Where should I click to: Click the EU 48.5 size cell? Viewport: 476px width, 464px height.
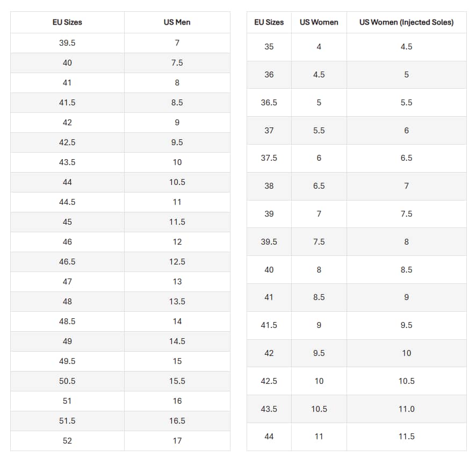coord(67,322)
